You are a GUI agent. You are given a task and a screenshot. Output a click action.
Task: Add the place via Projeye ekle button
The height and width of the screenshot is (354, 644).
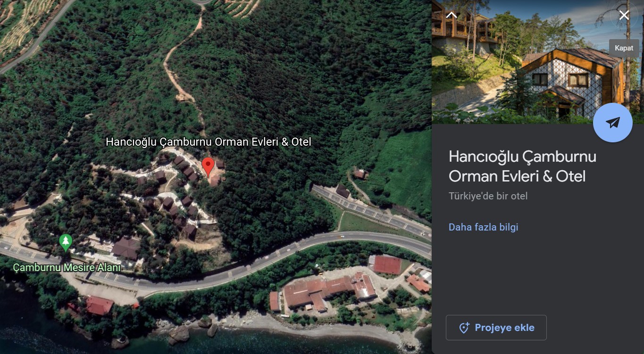(496, 328)
